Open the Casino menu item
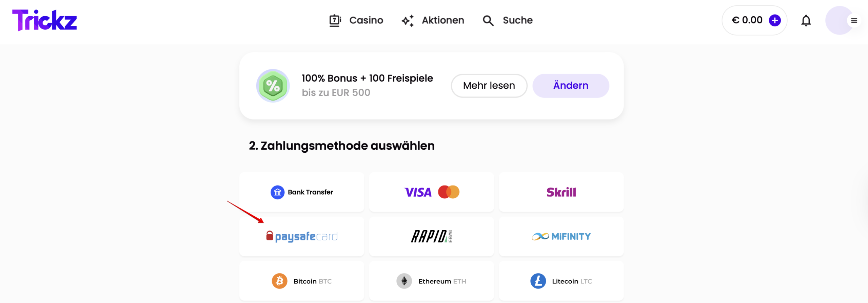 point(356,20)
